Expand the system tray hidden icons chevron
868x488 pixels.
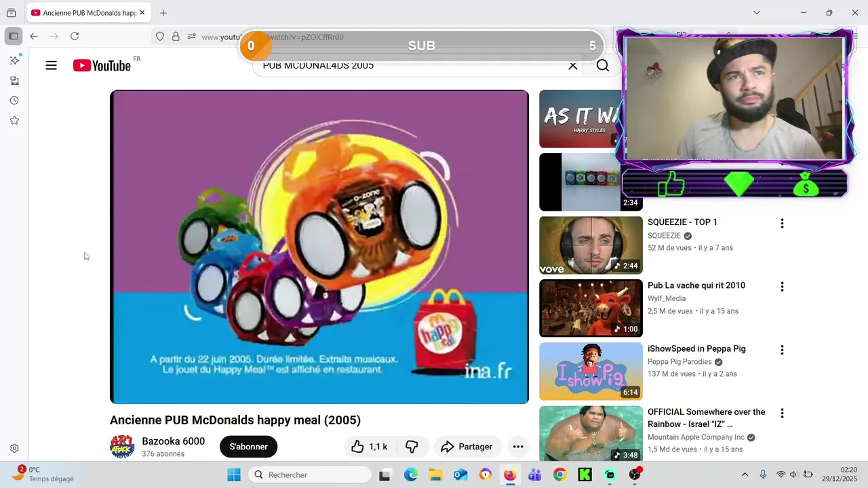[745, 474]
